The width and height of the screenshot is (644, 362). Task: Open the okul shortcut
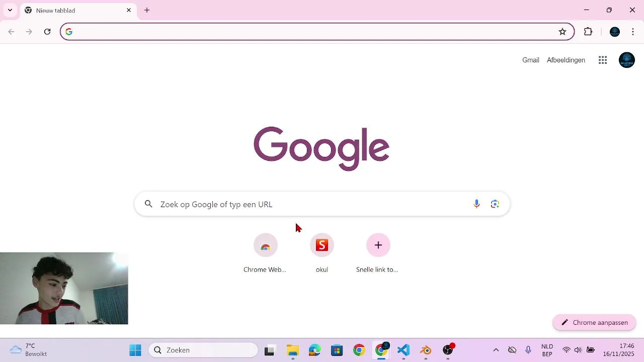[322, 253]
